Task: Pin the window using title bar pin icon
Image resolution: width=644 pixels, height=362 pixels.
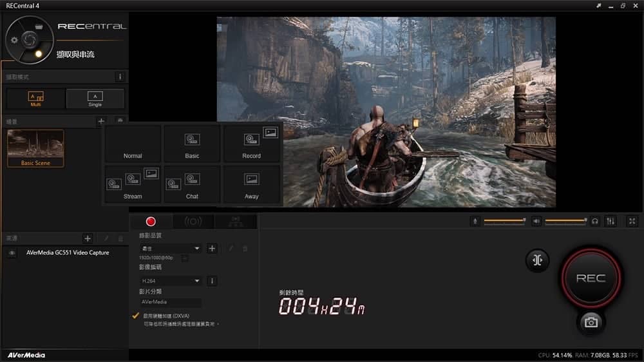Action: [x=599, y=6]
